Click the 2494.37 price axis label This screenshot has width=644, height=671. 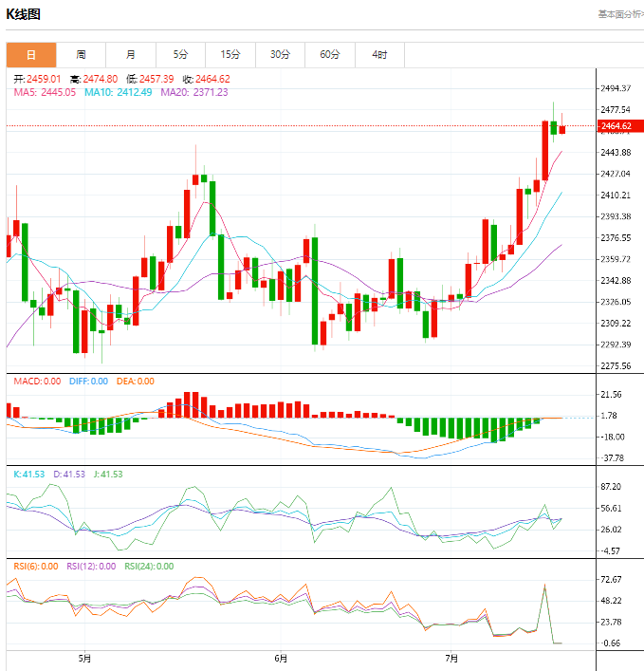tap(616, 88)
